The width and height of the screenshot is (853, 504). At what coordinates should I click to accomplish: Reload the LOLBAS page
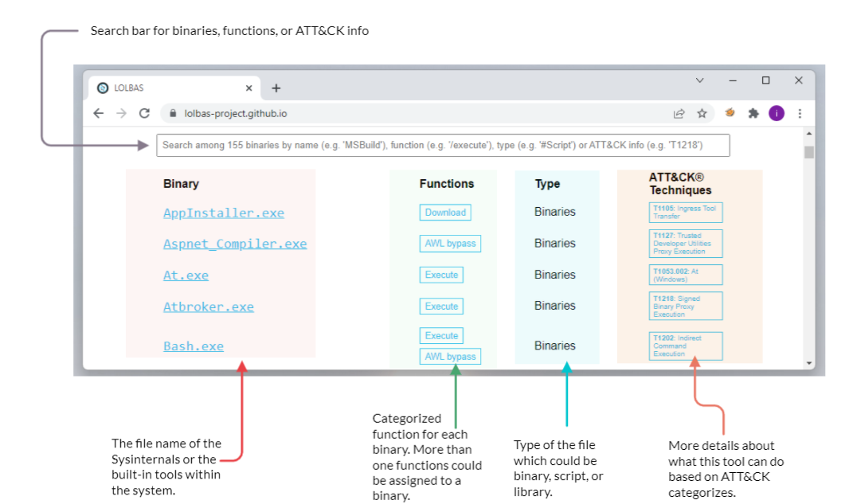tap(144, 114)
